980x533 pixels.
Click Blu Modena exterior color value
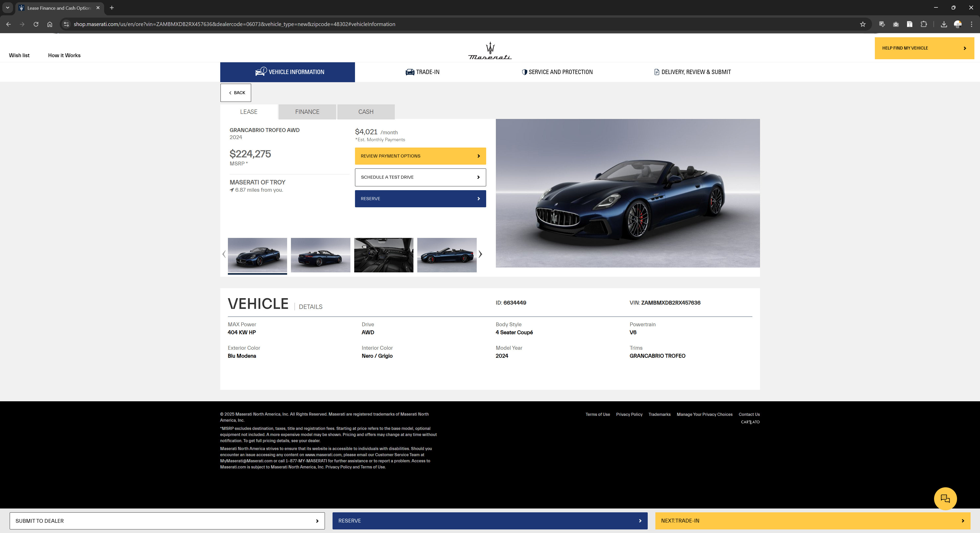[x=242, y=356]
